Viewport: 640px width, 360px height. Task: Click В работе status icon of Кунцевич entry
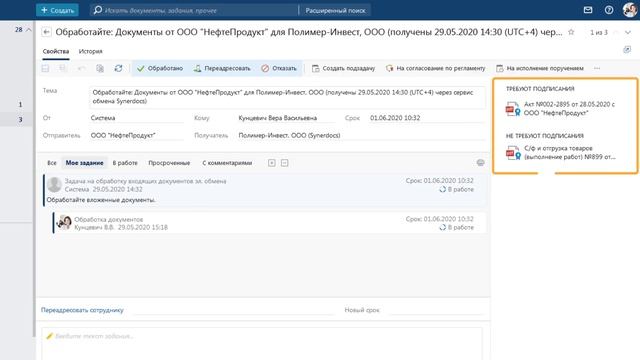tap(442, 227)
